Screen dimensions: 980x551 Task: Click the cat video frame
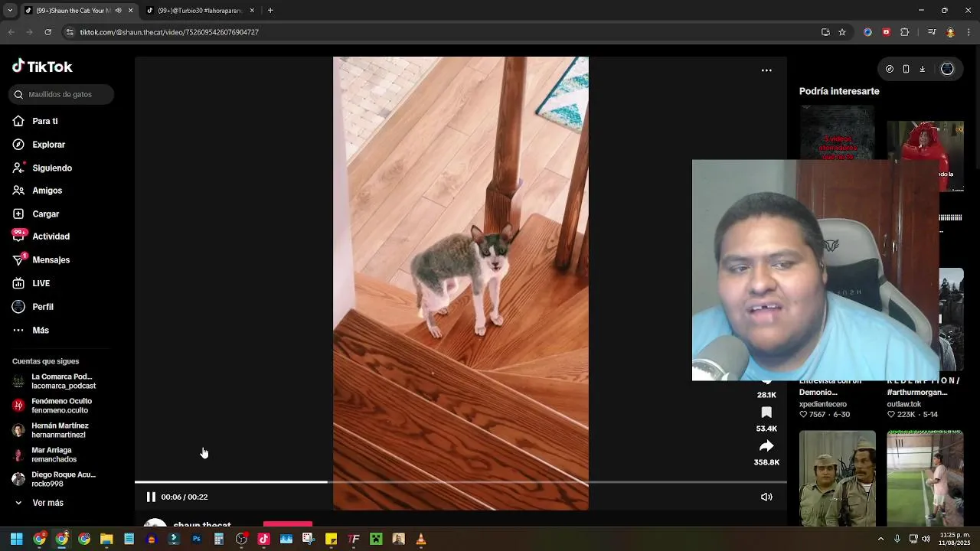coord(461,283)
